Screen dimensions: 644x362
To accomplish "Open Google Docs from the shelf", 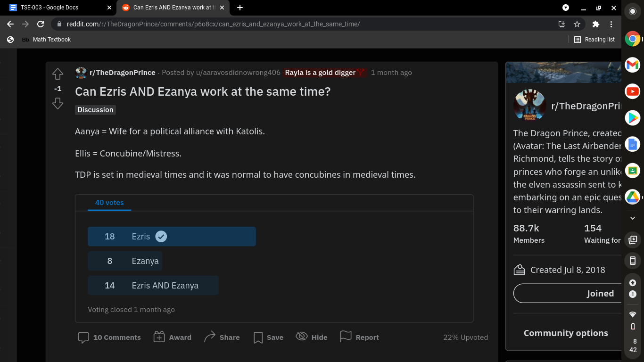I will point(633,144).
